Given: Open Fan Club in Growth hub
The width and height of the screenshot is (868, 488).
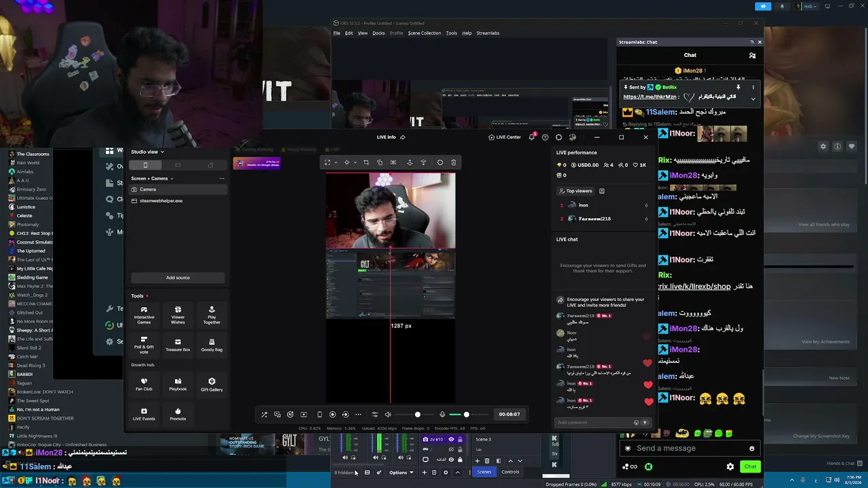Looking at the screenshot, I should (144, 384).
